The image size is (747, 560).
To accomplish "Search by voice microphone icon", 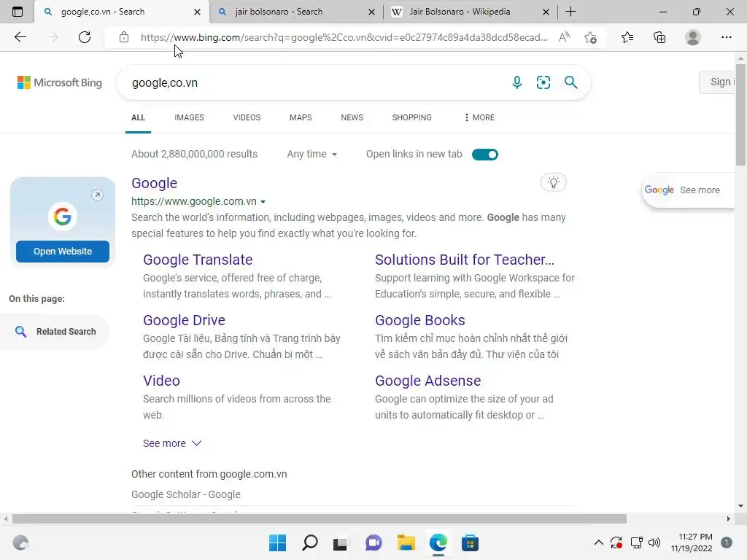I will (x=517, y=82).
